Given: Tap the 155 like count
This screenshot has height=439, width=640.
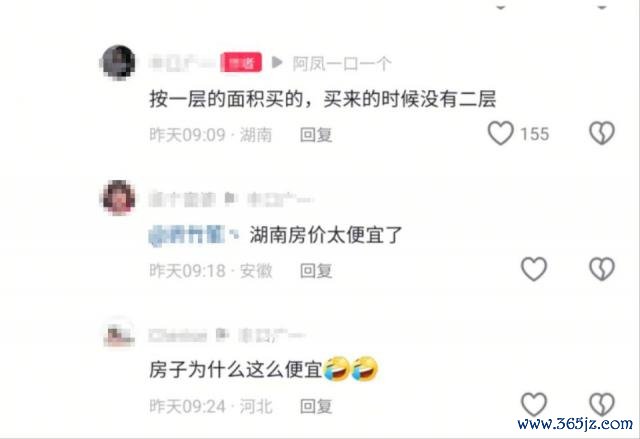Looking at the screenshot, I should click(x=534, y=134).
